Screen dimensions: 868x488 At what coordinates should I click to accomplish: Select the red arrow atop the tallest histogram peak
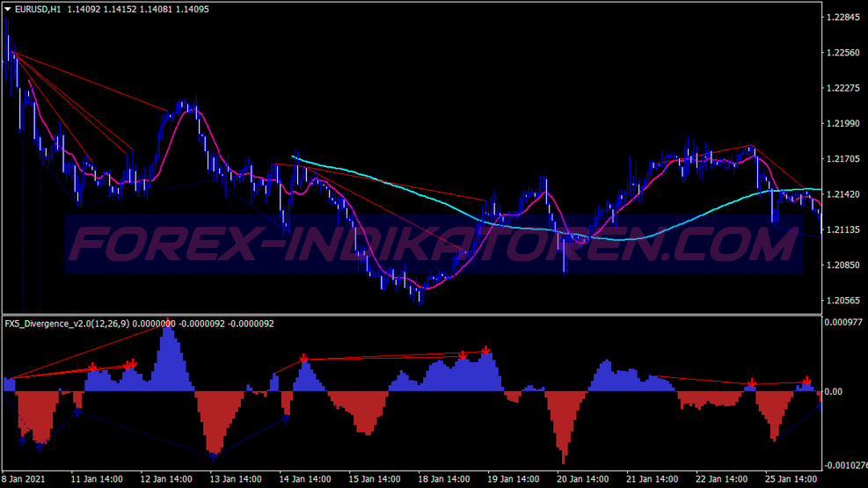pyautogui.click(x=168, y=322)
